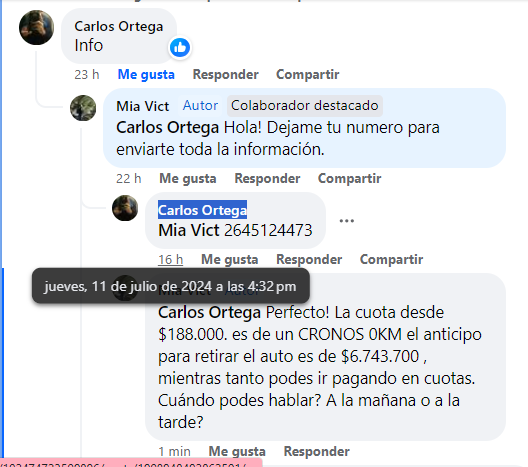Click the highlighted Carlos Ortega name link

coord(202,210)
